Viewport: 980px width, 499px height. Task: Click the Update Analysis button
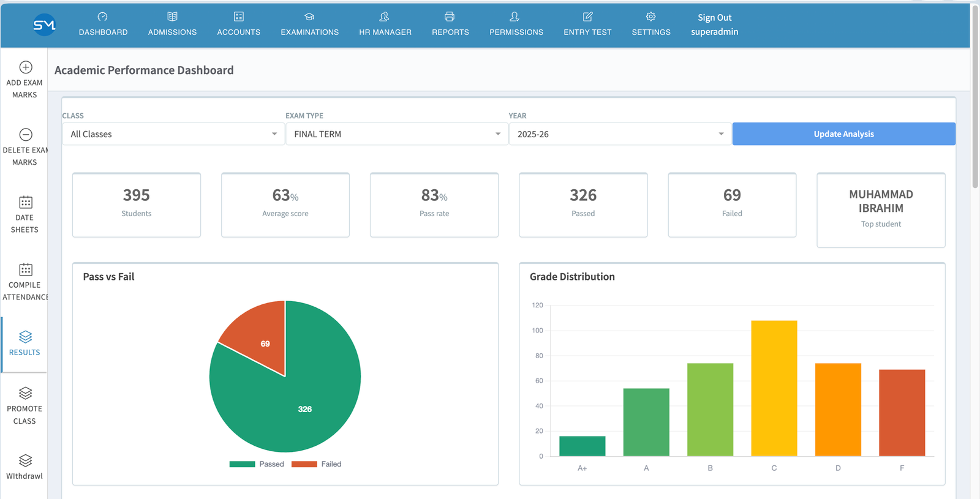843,134
